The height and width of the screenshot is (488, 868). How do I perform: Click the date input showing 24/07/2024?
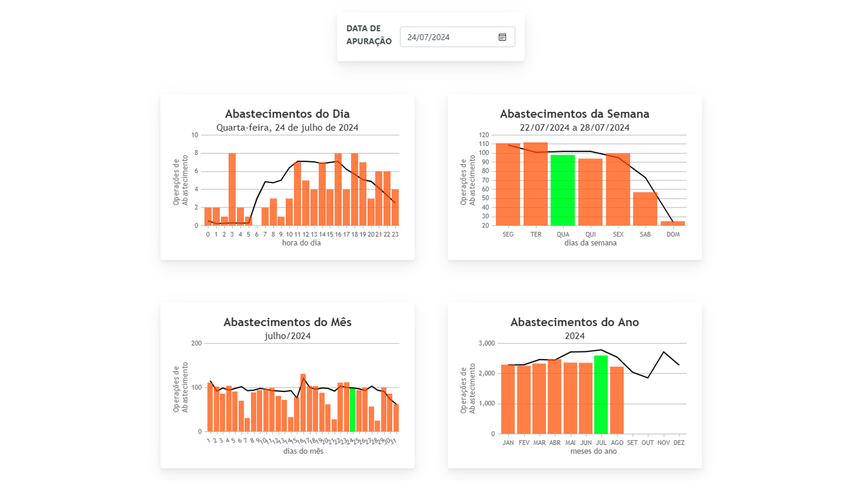448,37
